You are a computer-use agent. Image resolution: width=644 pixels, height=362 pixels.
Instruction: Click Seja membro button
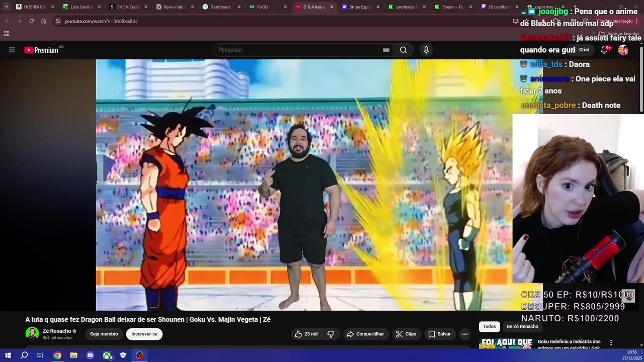(104, 334)
